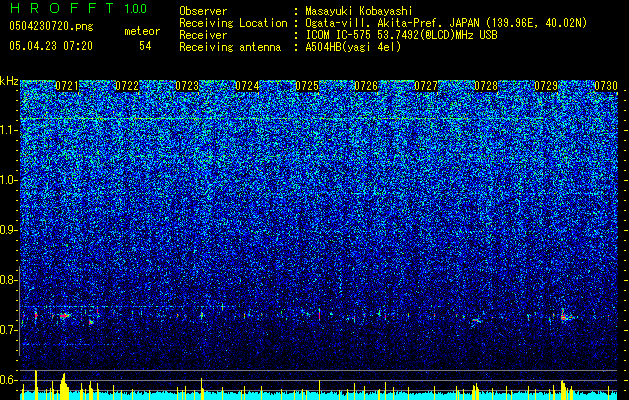The height and width of the screenshot is (400, 629).
Task: Click the Receiving antenna label
Action: 230,47
